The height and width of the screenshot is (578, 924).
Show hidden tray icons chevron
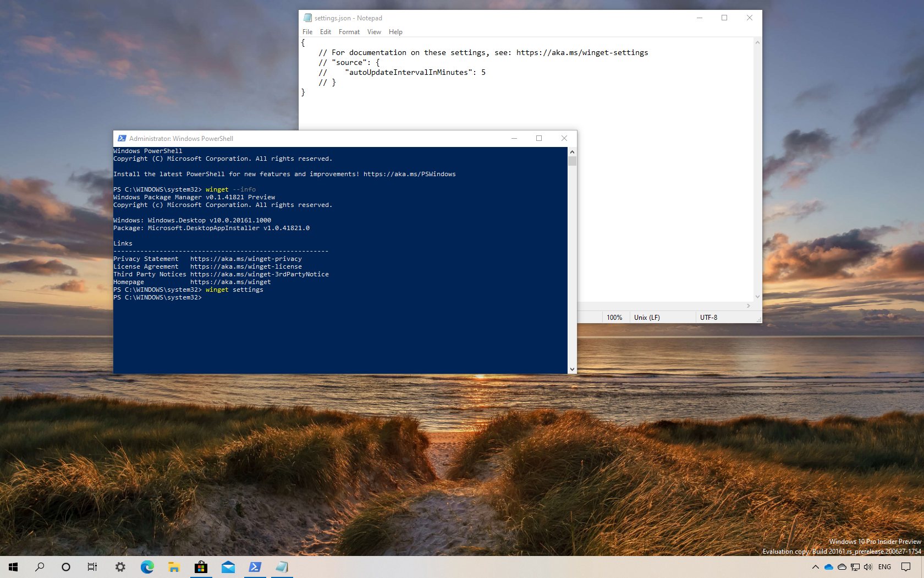click(x=815, y=567)
